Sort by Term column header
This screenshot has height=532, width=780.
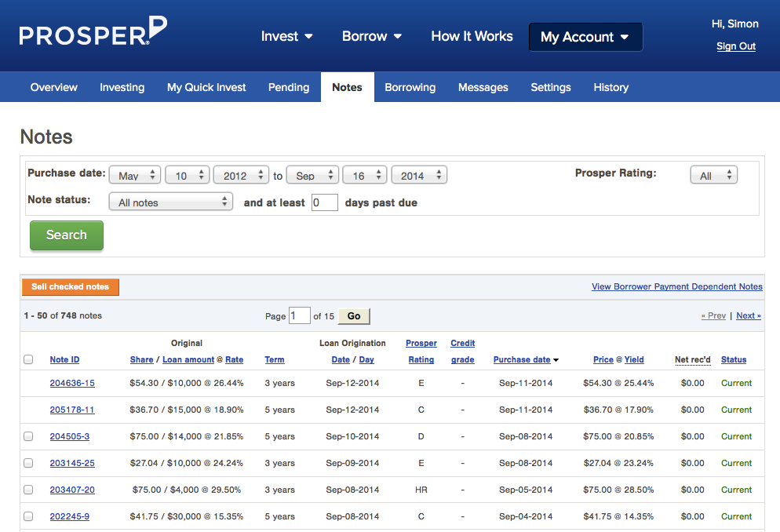275,359
